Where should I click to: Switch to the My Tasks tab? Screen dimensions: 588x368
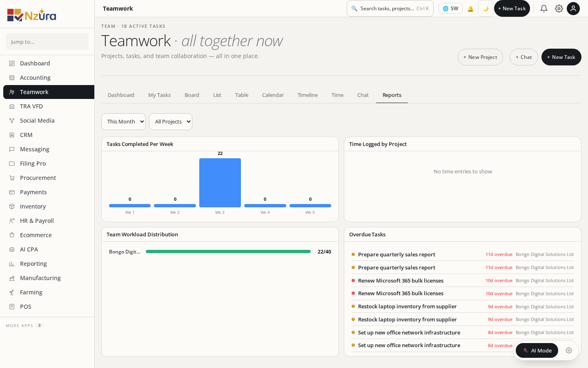159,95
